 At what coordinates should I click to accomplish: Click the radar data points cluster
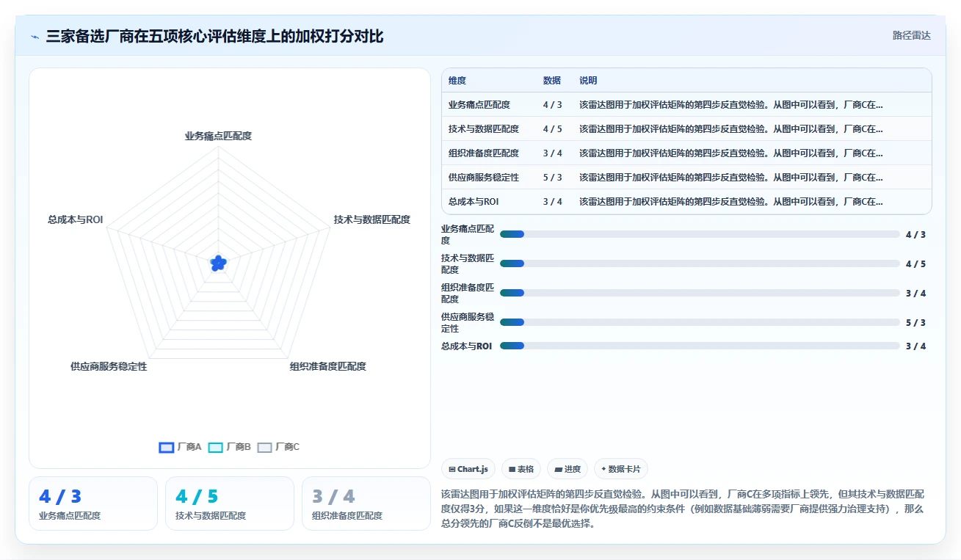[218, 263]
